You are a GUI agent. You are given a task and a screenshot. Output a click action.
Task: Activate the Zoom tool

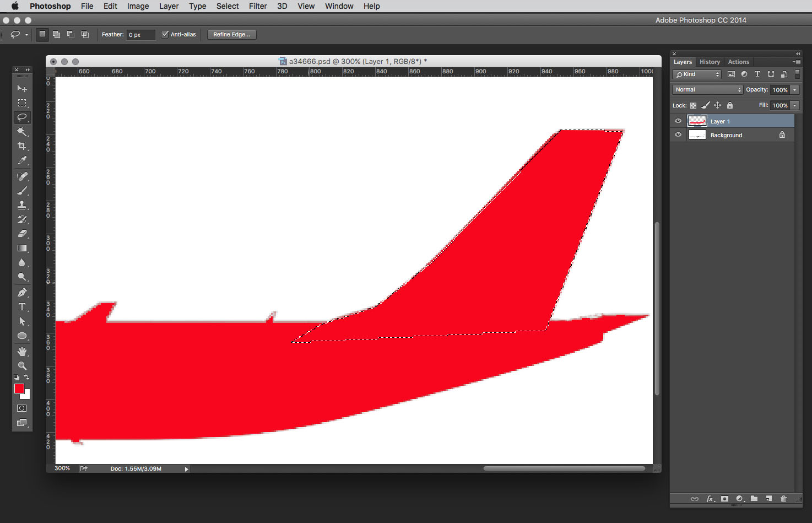click(22, 366)
